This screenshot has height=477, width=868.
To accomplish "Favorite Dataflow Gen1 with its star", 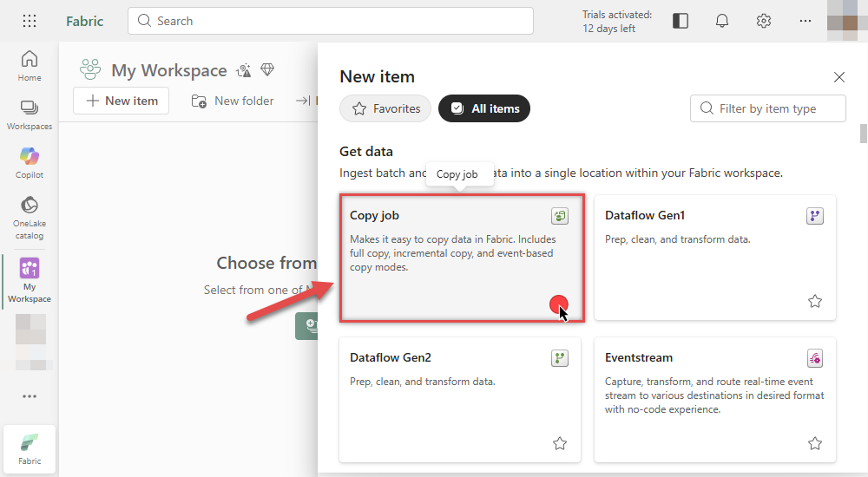I will 815,301.
